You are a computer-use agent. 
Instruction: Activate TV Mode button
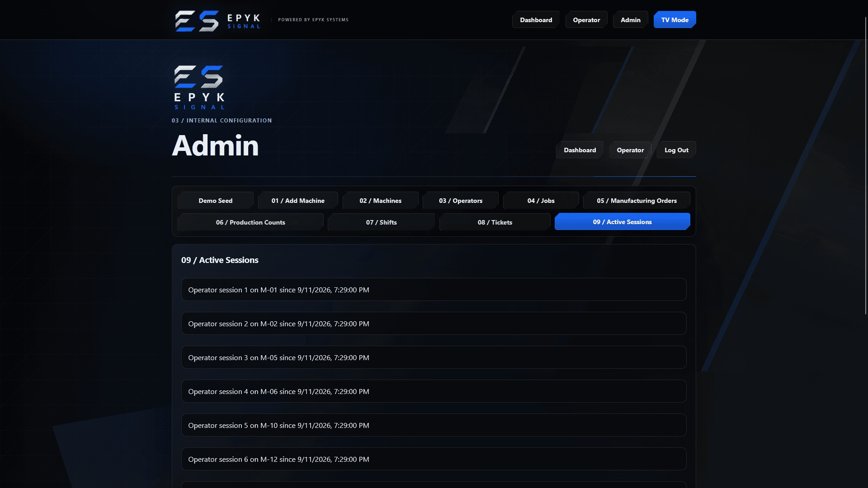[x=675, y=20]
